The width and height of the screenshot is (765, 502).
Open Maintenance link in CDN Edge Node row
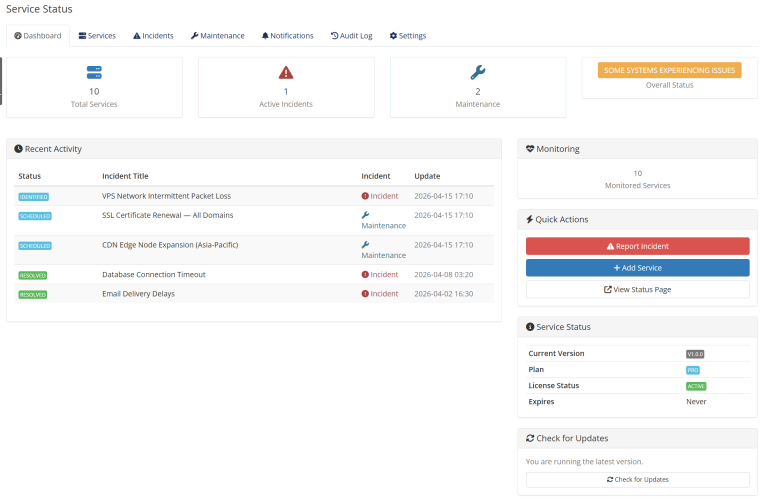tap(383, 255)
